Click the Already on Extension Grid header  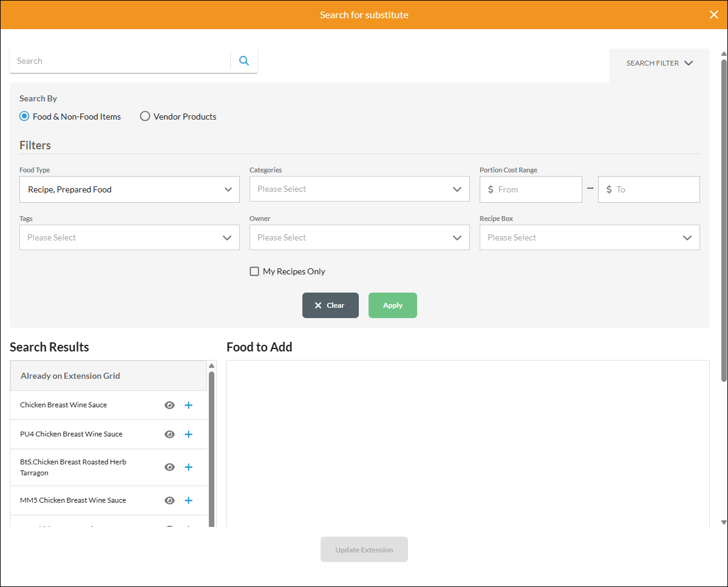pyautogui.click(x=109, y=376)
